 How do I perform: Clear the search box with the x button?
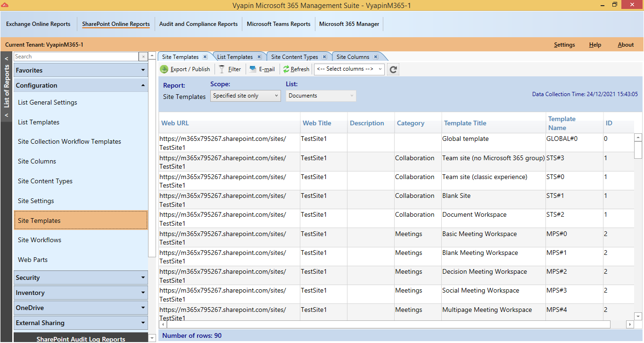tap(143, 57)
